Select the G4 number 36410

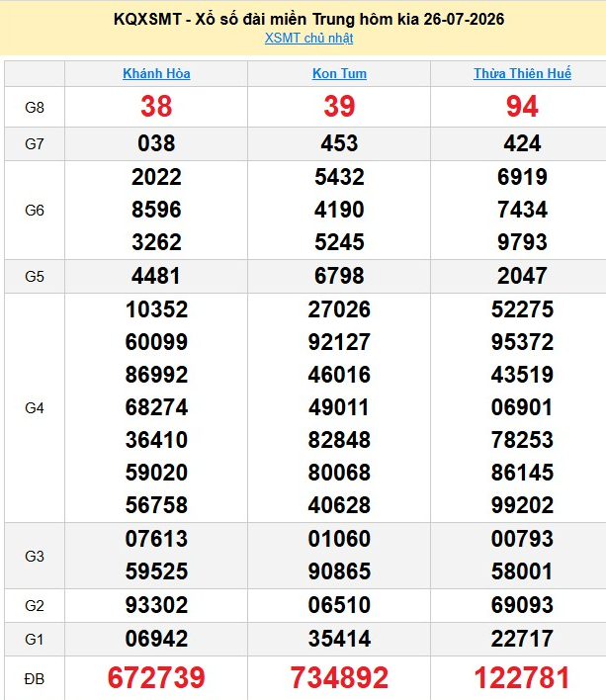click(156, 440)
